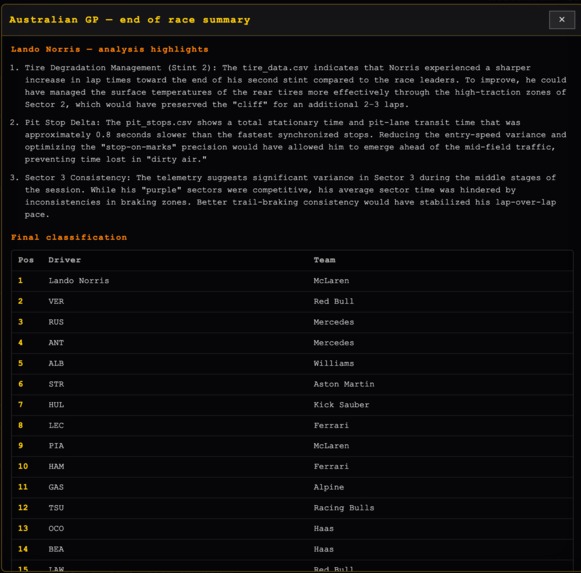Click position number 10 in the classification
The height and width of the screenshot is (573, 581).
[23, 466]
